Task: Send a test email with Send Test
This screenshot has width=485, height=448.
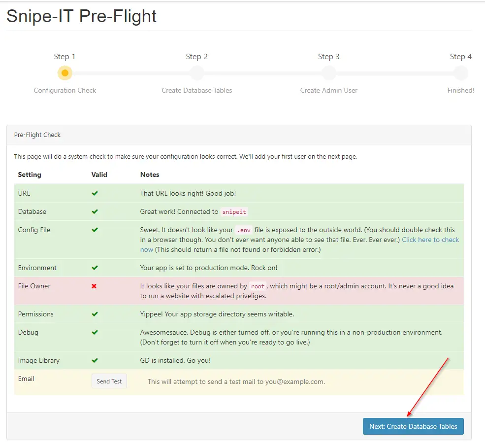Action: pos(109,381)
